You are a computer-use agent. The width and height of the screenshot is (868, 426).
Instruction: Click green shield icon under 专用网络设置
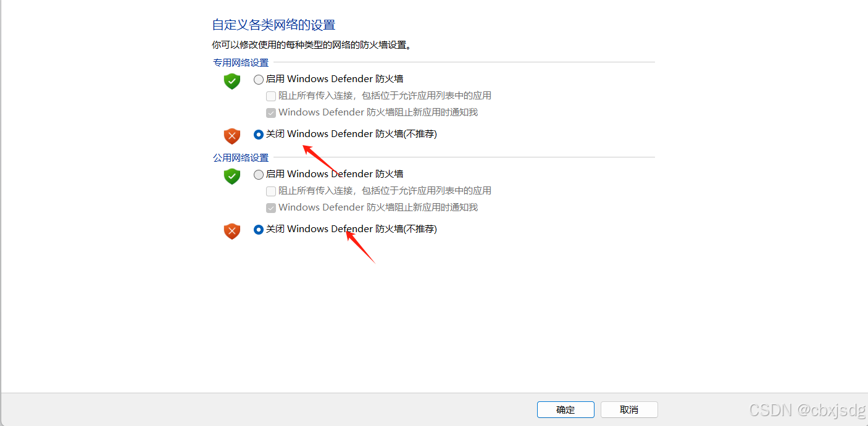(232, 81)
